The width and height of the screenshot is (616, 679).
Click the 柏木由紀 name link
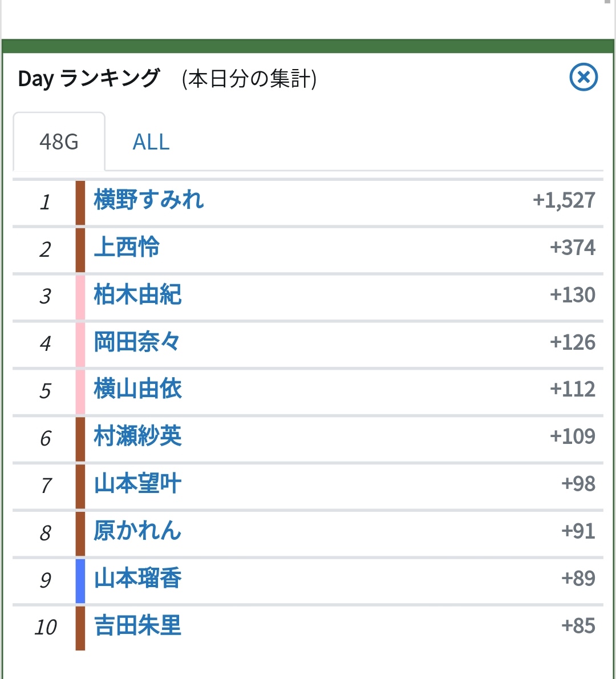[x=137, y=295]
